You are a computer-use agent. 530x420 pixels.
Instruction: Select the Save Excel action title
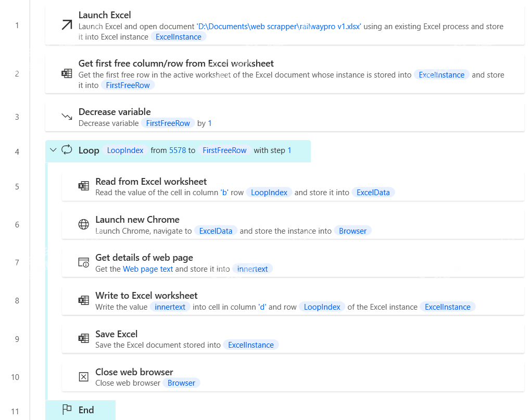(116, 334)
